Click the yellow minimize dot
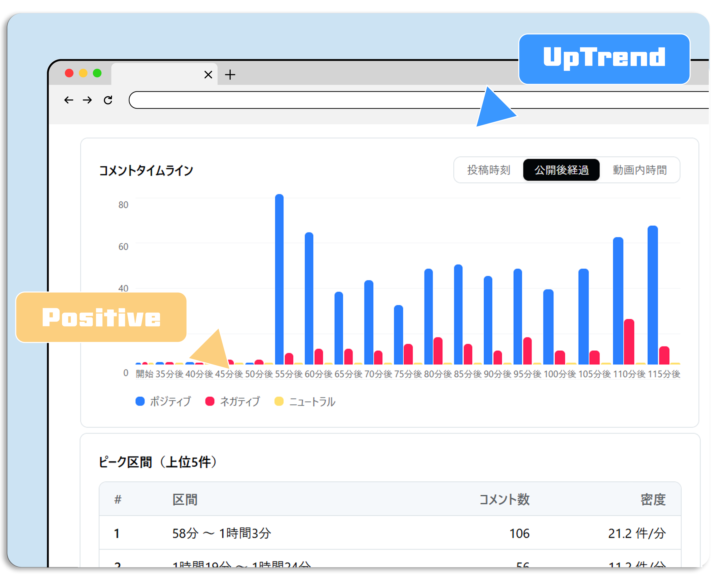Image resolution: width=728 pixels, height=584 pixels. 83,73
